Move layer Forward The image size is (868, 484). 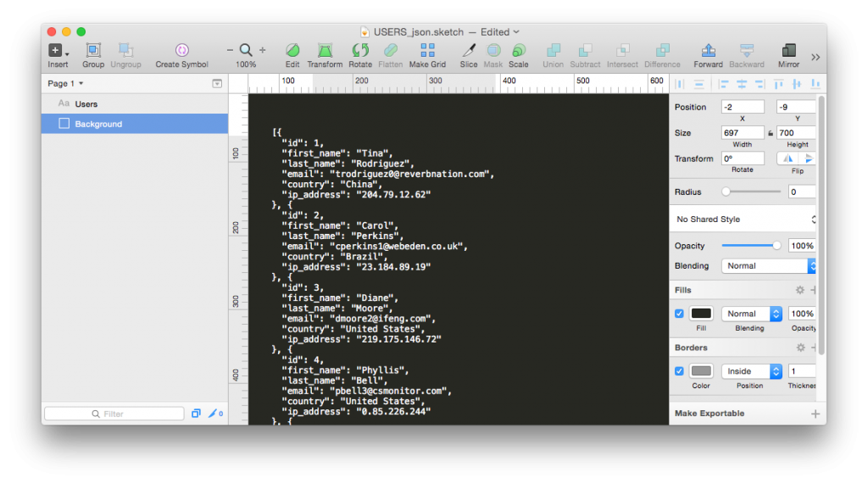(x=708, y=50)
